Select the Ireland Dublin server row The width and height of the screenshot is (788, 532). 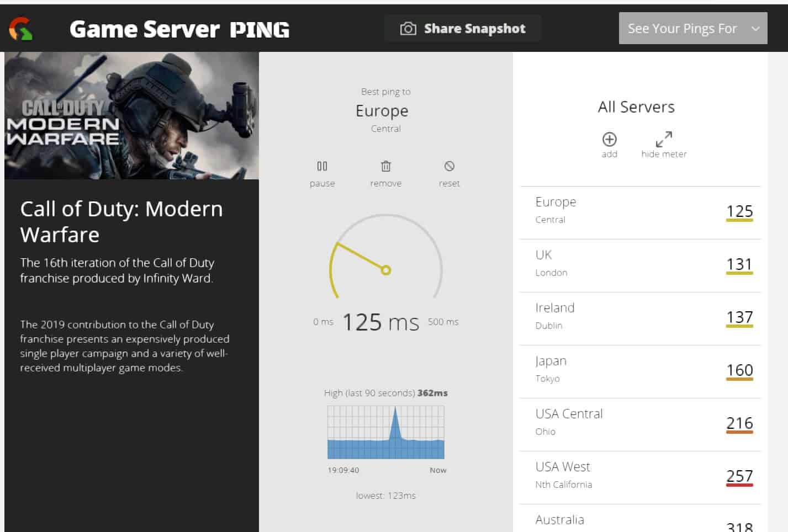click(641, 318)
